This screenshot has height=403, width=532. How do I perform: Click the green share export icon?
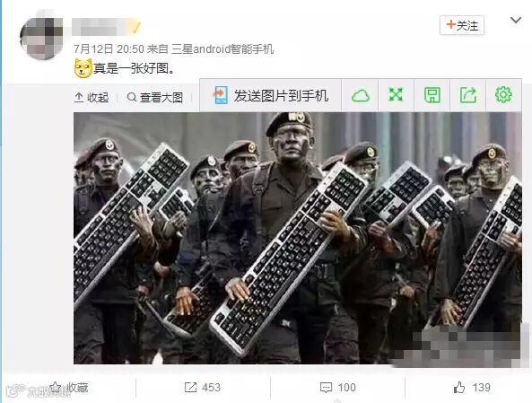click(x=468, y=95)
